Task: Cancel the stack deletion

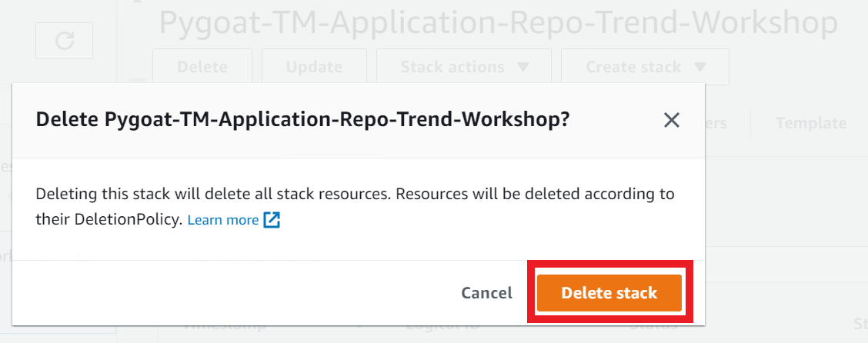Action: pos(486,293)
